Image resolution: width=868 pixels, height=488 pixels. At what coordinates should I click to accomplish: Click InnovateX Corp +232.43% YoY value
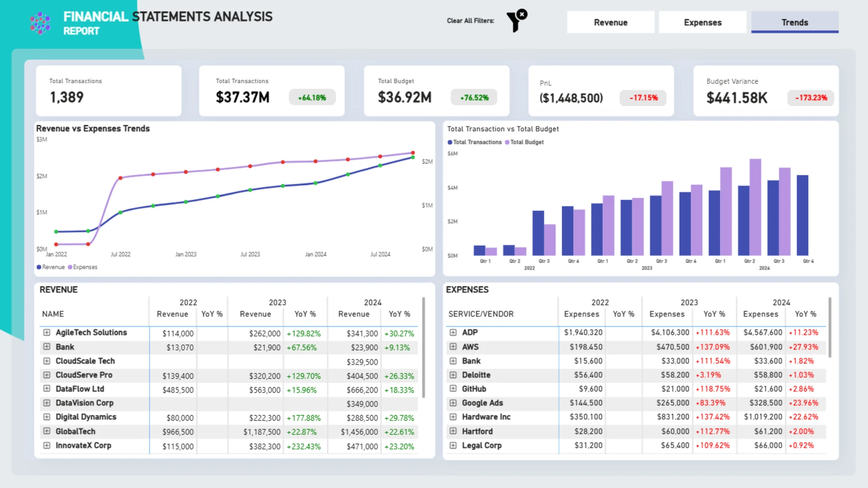click(304, 446)
